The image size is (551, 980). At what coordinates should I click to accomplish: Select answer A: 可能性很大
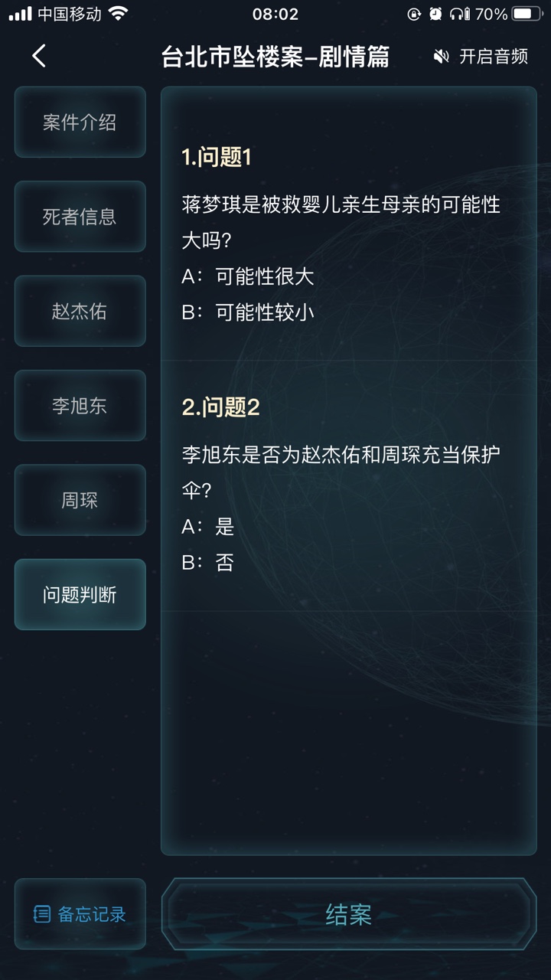pos(248,276)
